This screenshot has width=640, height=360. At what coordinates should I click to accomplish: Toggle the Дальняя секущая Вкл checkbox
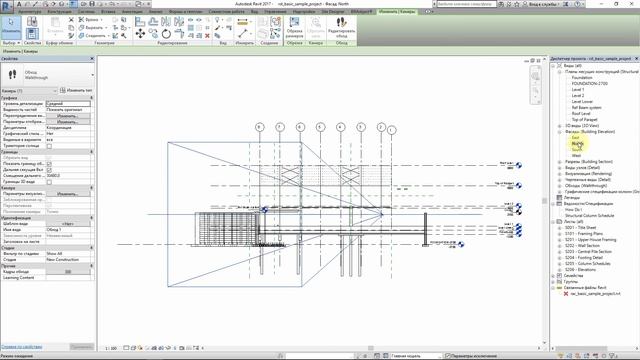pos(49,170)
